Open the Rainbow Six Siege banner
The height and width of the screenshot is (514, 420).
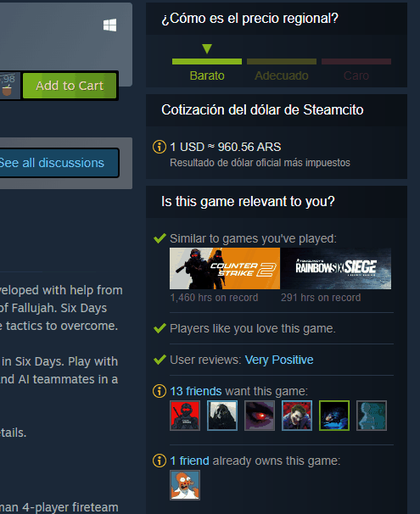[x=336, y=269]
